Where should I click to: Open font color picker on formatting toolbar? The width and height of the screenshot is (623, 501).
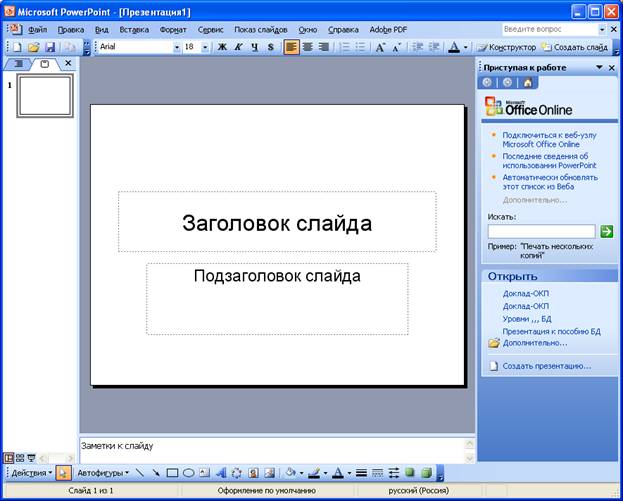[465, 47]
